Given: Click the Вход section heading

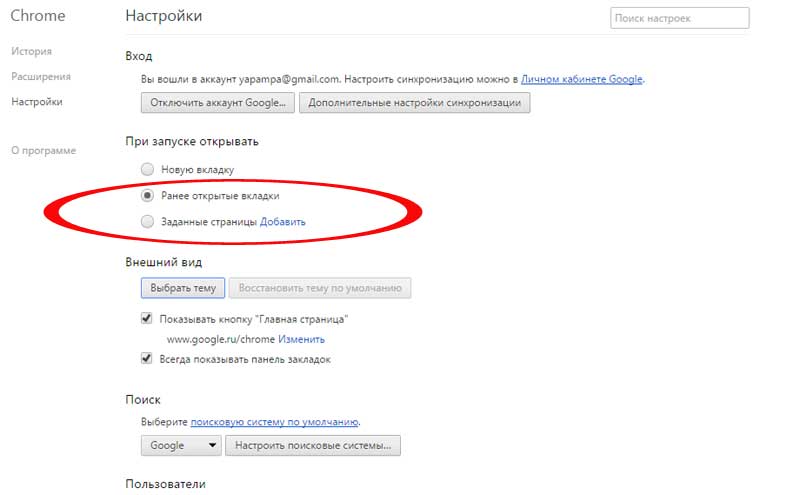Looking at the screenshot, I should coord(139,56).
